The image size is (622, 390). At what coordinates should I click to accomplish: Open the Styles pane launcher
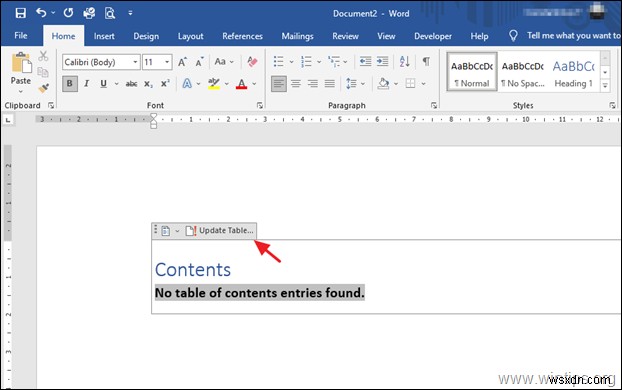pyautogui.click(x=612, y=105)
